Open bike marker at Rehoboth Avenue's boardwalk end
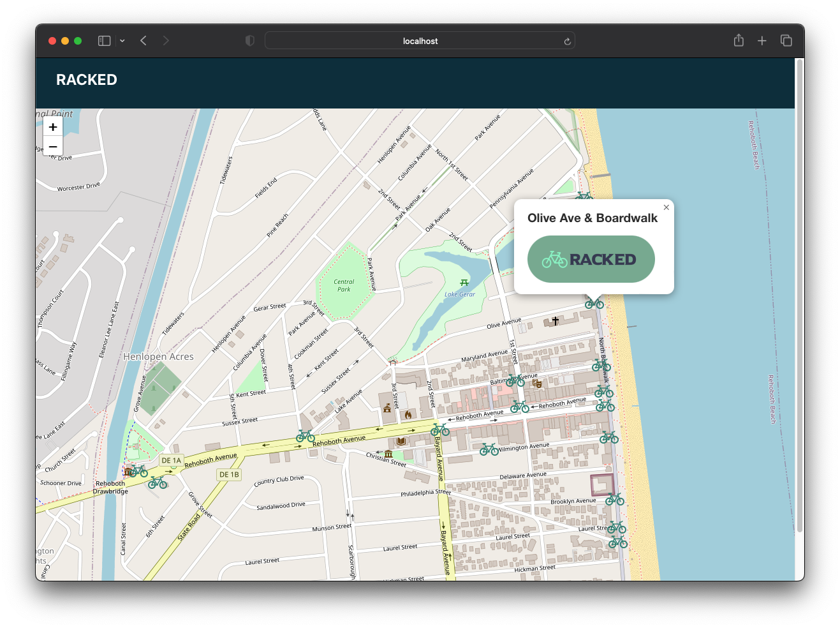This screenshot has width=840, height=628. (x=605, y=405)
